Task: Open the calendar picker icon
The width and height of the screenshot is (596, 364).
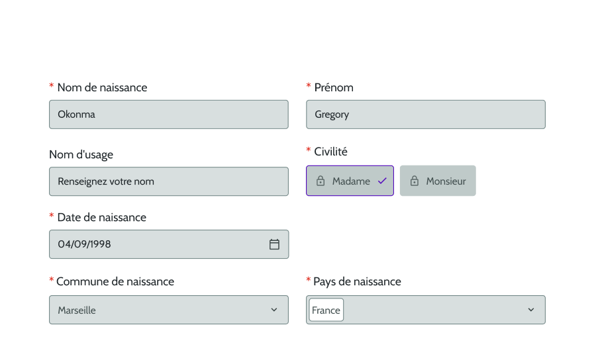Action: (274, 244)
